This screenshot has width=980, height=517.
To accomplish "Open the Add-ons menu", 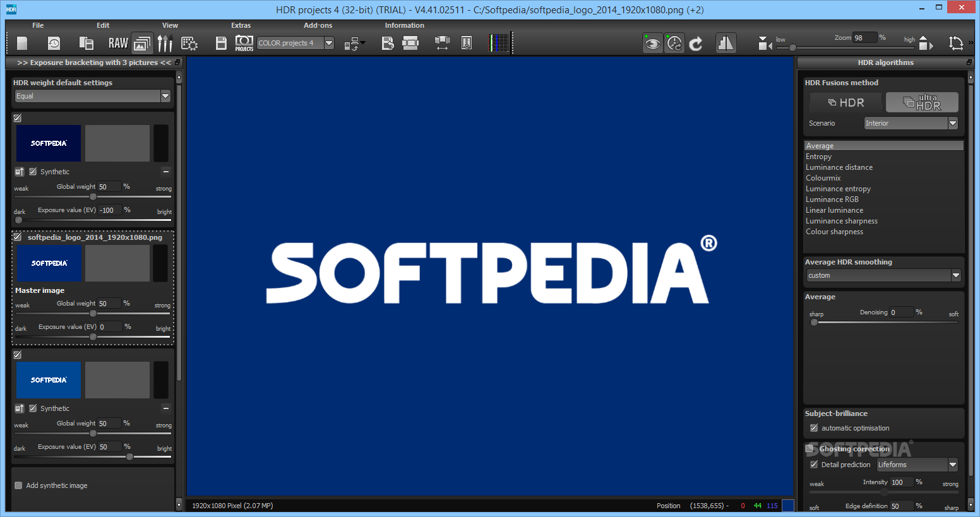I will [318, 25].
